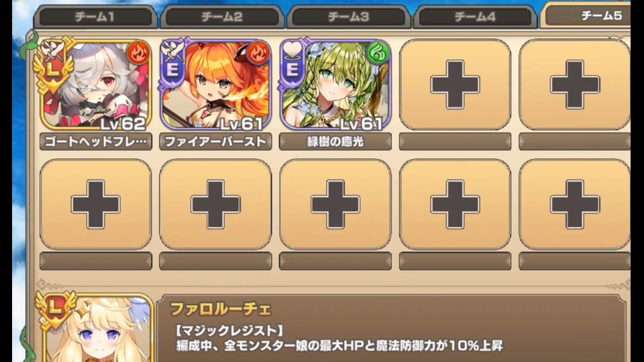
Task: Switch to the チーム1 tab
Action: coord(95,17)
